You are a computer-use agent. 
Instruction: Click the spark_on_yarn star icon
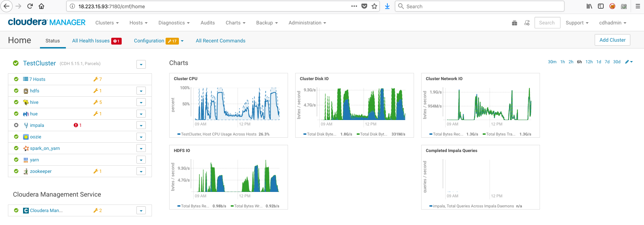[26, 148]
